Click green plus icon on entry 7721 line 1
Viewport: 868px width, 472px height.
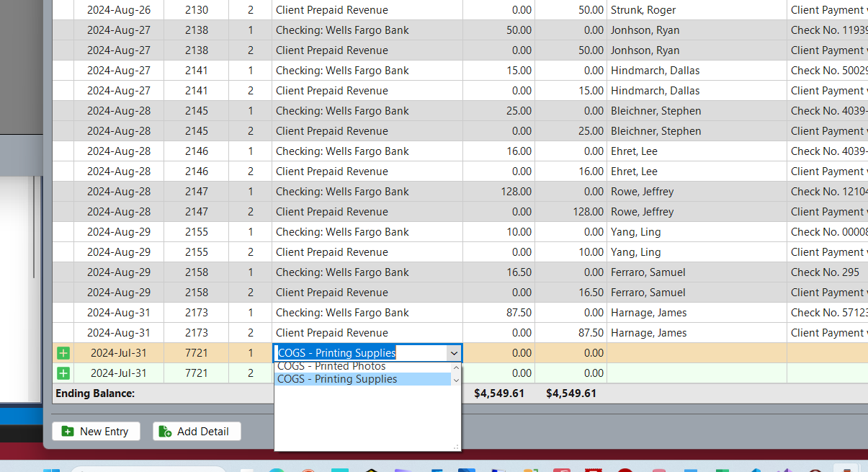click(63, 353)
